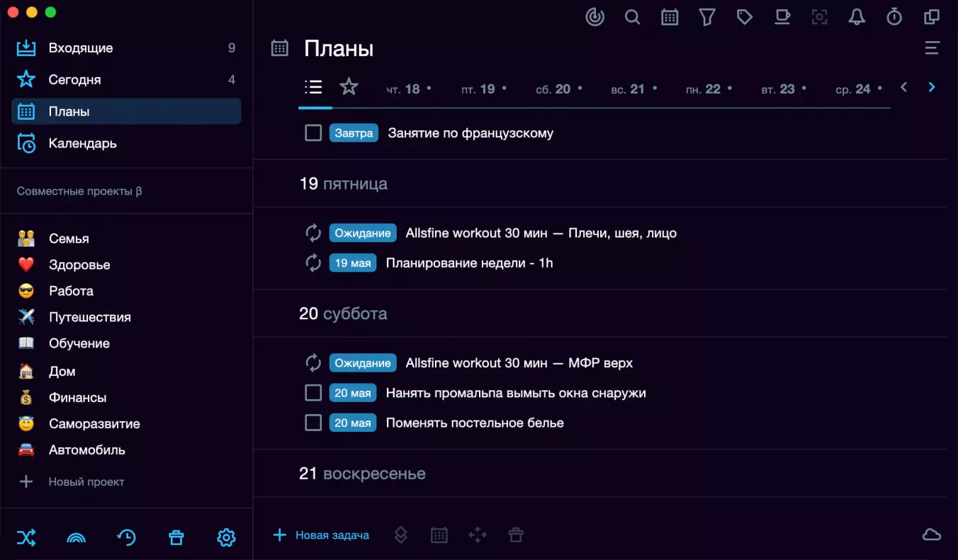The height and width of the screenshot is (560, 958).
Task: Start the stopwatch timer icon
Action: click(x=894, y=17)
